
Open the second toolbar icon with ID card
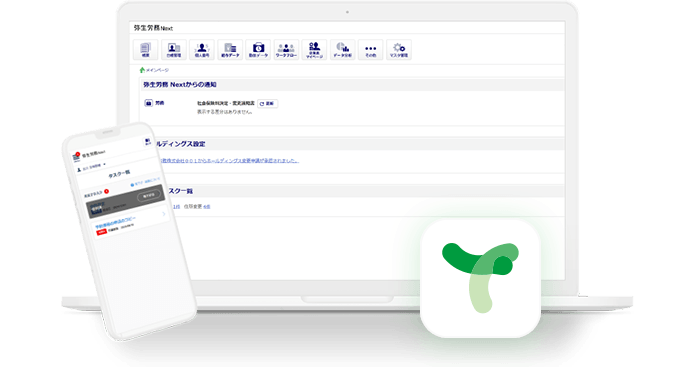click(174, 50)
